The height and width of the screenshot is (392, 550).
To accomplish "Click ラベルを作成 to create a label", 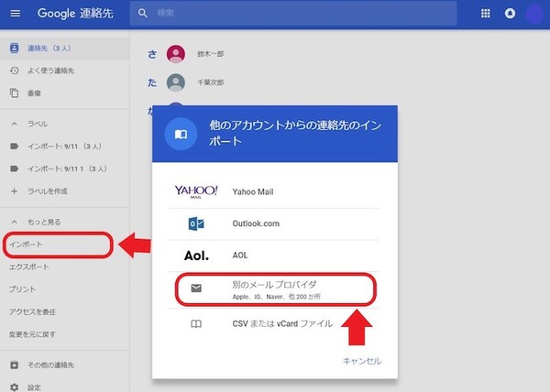I will click(48, 191).
